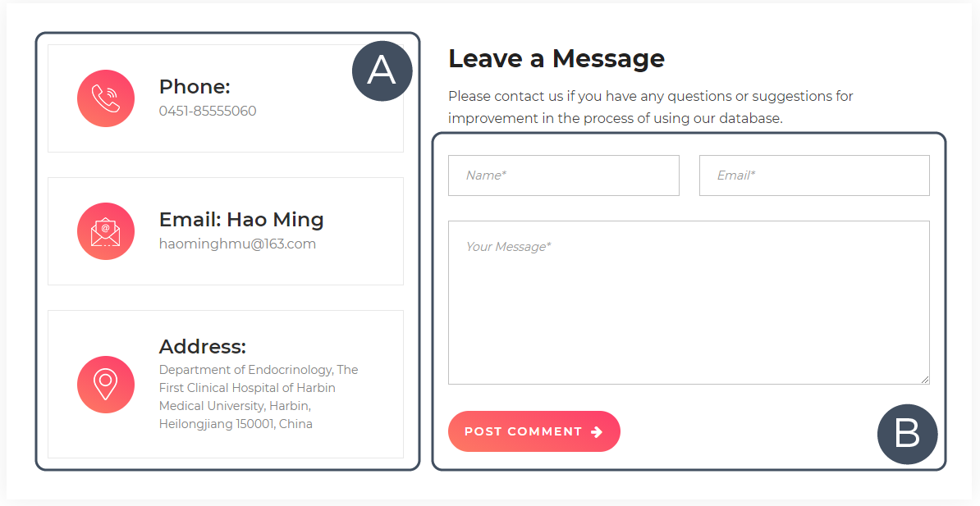Click the envelope email icon
Viewport: 980px width, 506px height.
(106, 231)
